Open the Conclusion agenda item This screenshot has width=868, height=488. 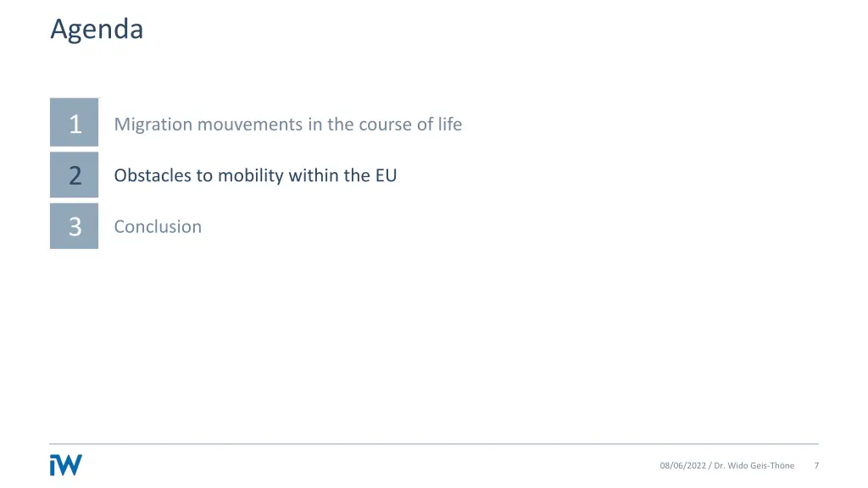[158, 226]
